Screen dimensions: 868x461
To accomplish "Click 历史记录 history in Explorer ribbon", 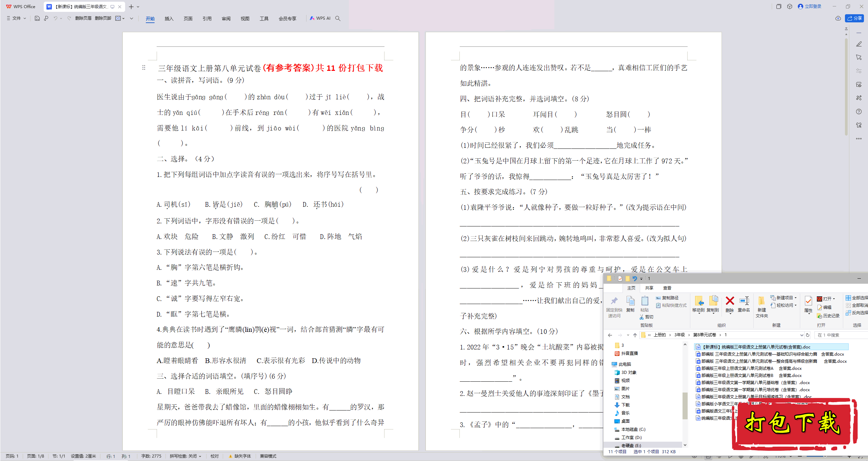I will (x=828, y=316).
